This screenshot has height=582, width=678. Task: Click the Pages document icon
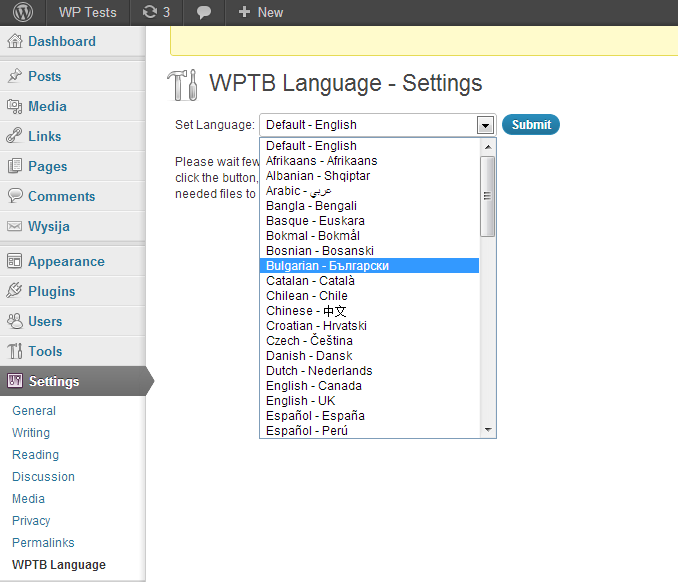pyautogui.click(x=15, y=166)
